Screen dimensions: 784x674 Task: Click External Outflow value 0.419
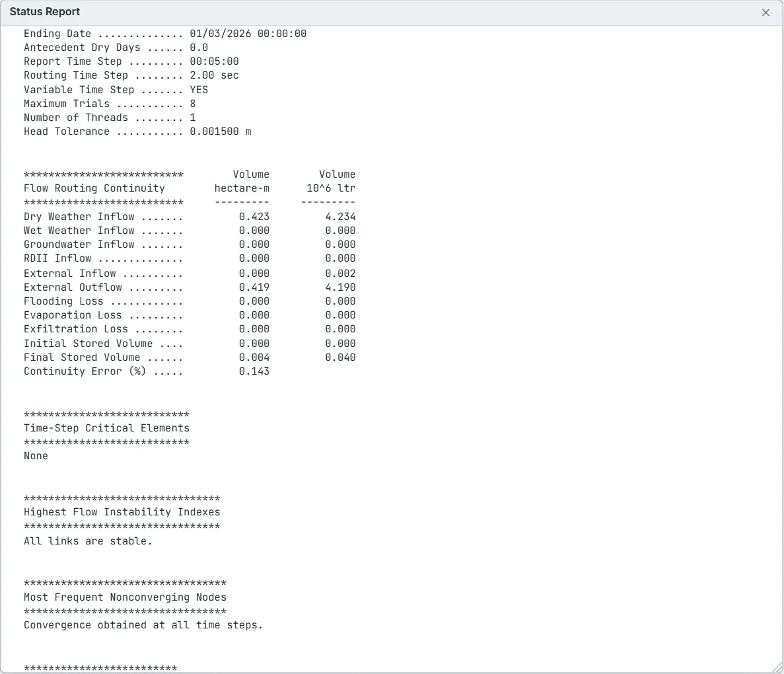point(254,287)
